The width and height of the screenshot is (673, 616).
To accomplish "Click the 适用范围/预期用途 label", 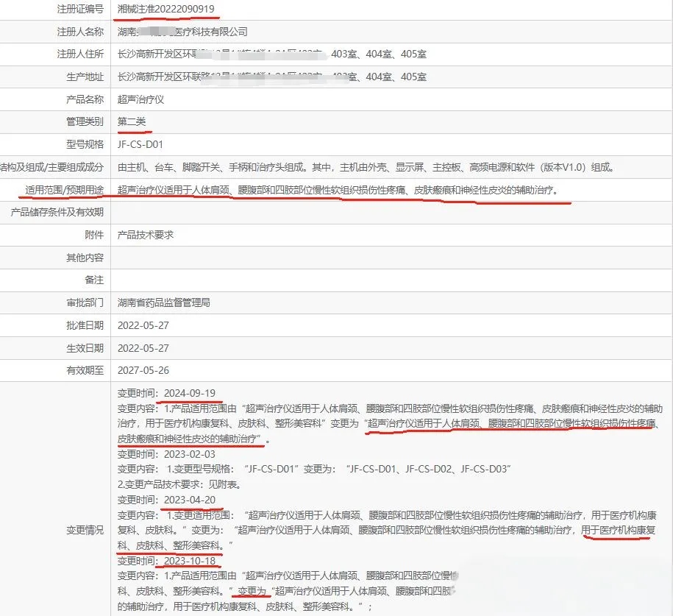I will (65, 190).
